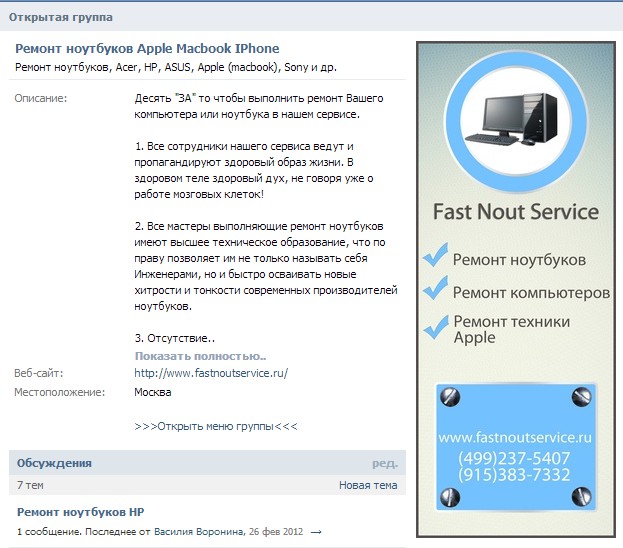Image resolution: width=623 pixels, height=548 pixels.
Task: Click the Fast Nout Service banner title
Action: pos(516,211)
